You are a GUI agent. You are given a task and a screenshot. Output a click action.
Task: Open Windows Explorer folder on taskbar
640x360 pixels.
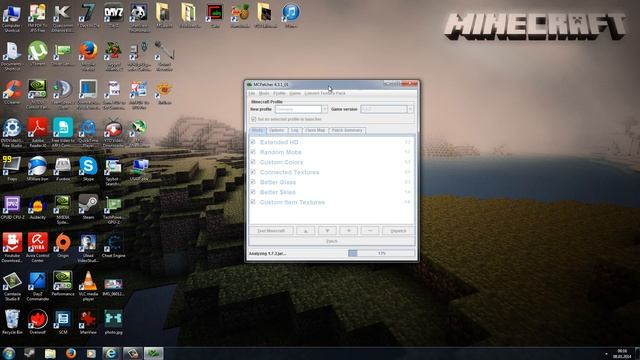coord(50,353)
